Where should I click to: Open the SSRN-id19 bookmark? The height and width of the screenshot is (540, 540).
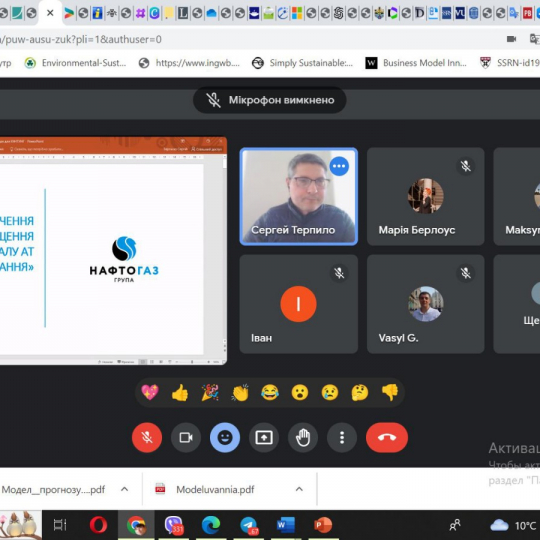click(510, 63)
